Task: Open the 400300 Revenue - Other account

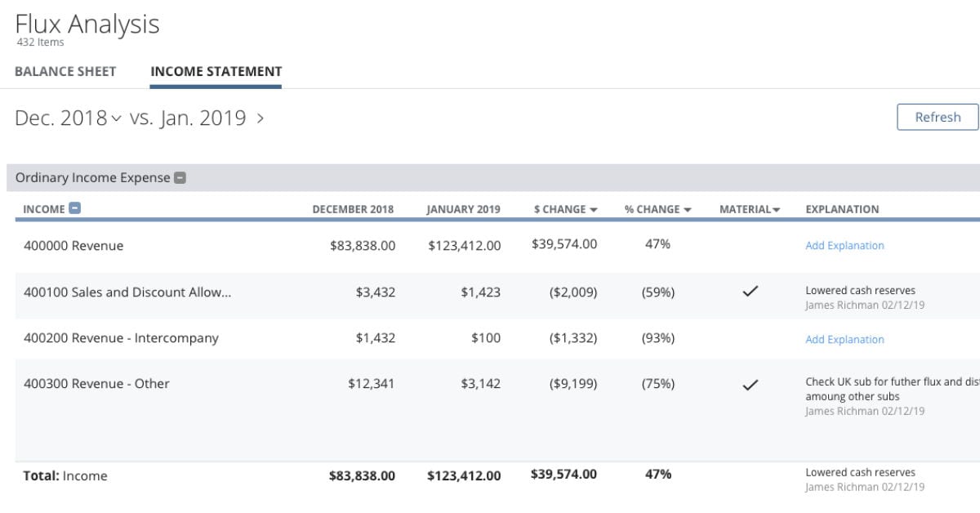Action: pos(96,384)
